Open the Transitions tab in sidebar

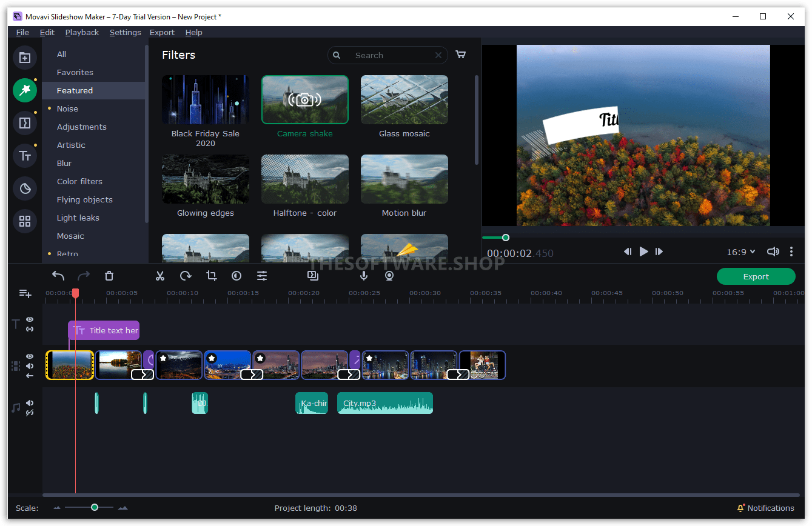(x=25, y=123)
